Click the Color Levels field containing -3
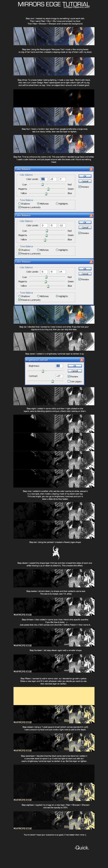108x868 pixels. [x=44, y=225]
